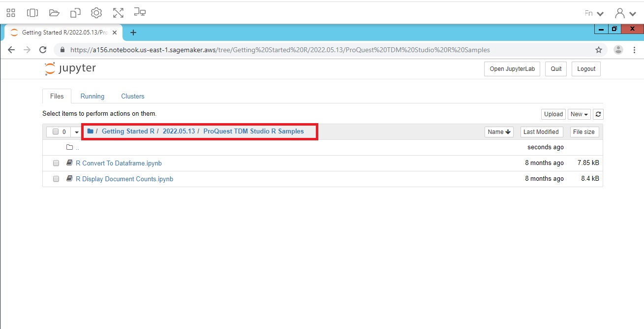Click the 7.85 kB file size text

[588, 163]
